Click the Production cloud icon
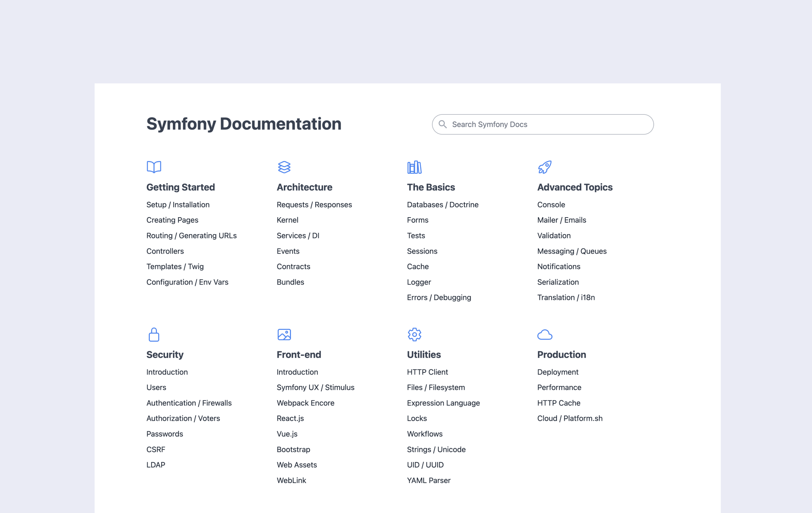This screenshot has width=812, height=513. click(545, 335)
